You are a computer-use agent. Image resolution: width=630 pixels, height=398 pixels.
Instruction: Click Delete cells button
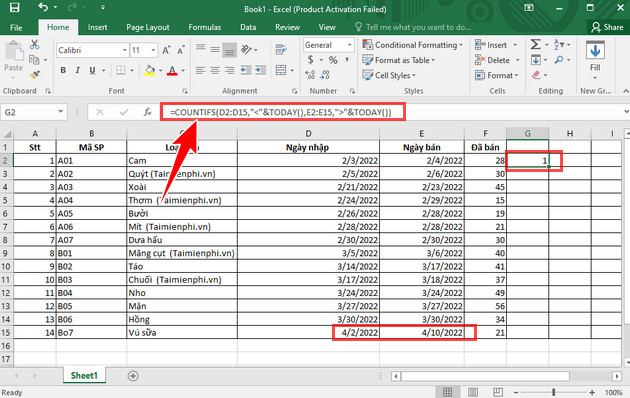point(492,60)
